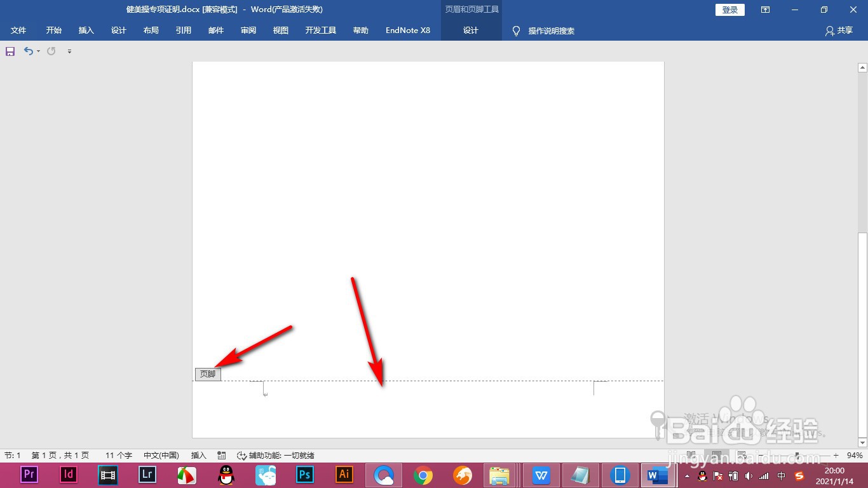Image resolution: width=868 pixels, height=488 pixels.
Task: Open the 设计 tab next to 插入
Action: 119,30
